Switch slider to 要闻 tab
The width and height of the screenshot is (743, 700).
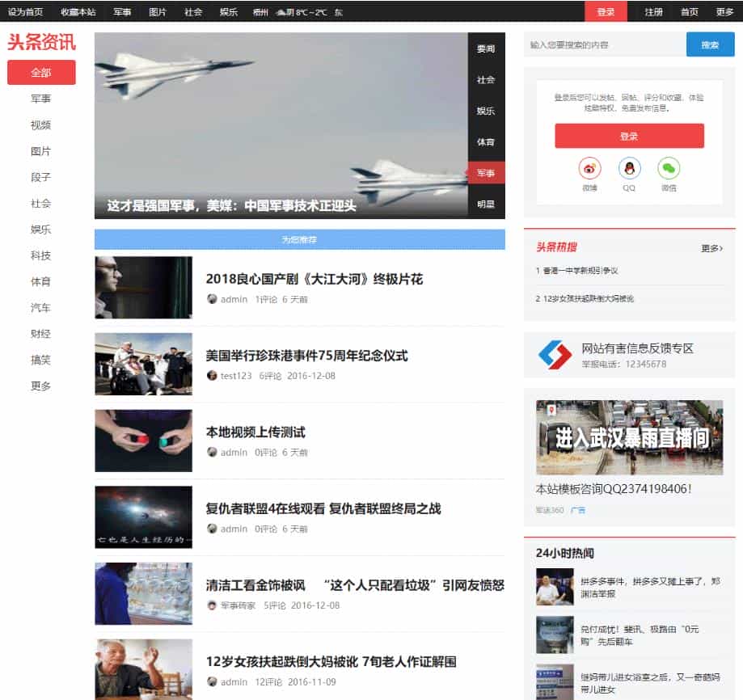(486, 48)
